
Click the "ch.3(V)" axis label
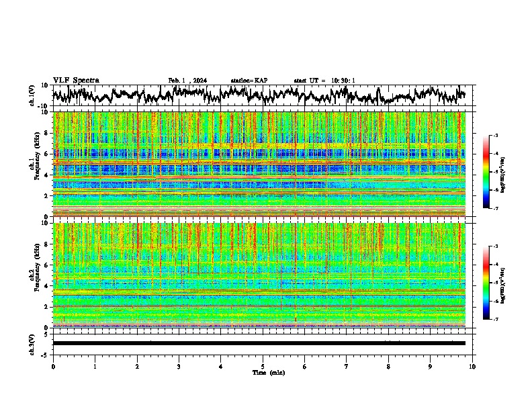[x=32, y=345]
